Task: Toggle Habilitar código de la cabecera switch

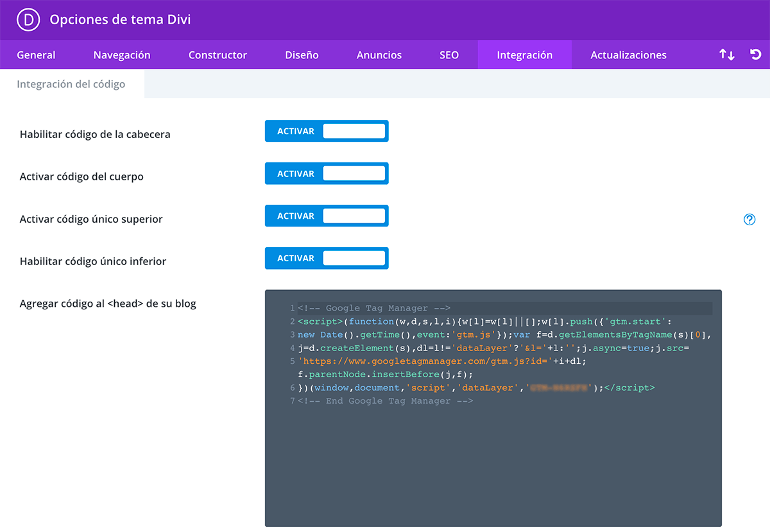Action: click(x=327, y=131)
